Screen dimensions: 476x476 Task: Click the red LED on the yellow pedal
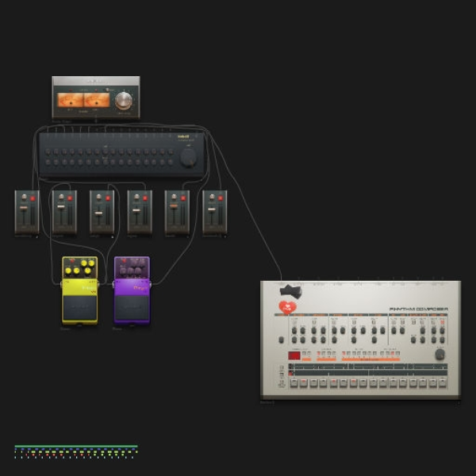tap(72, 261)
